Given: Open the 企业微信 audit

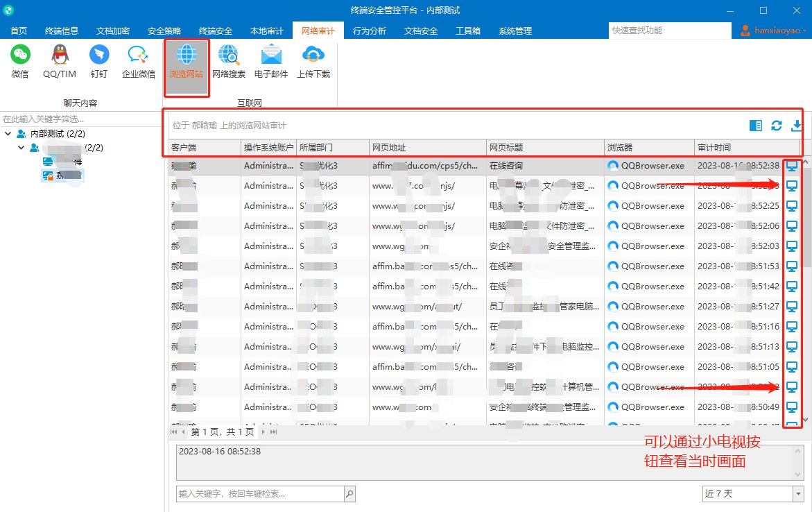Looking at the screenshot, I should point(139,61).
